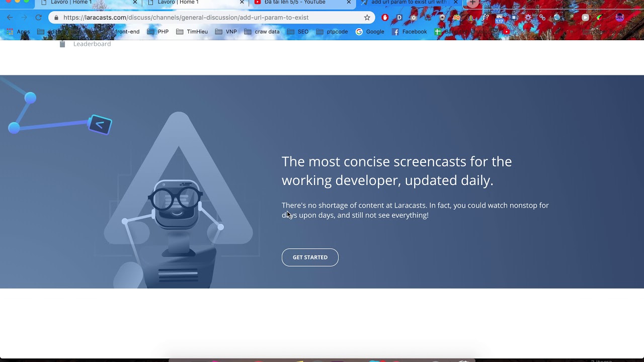This screenshot has width=644, height=362.
Task: Expand the ptpcode bookmarks folder
Action: [x=332, y=32]
